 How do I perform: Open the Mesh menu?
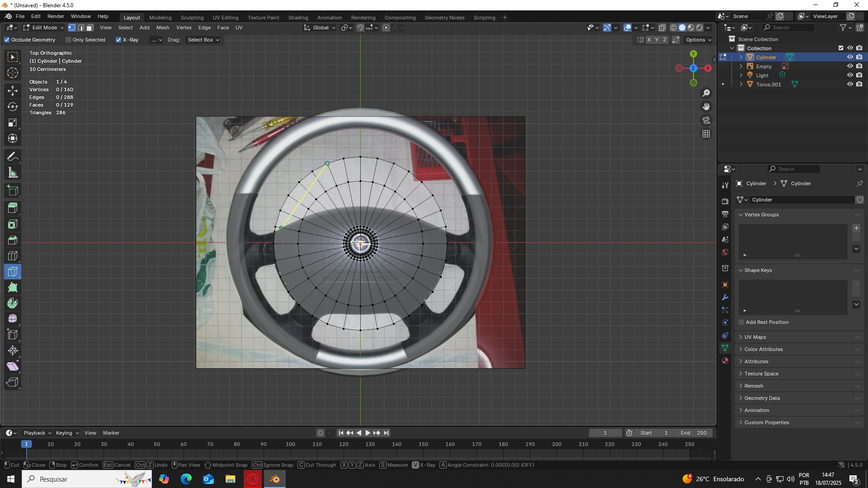point(163,28)
